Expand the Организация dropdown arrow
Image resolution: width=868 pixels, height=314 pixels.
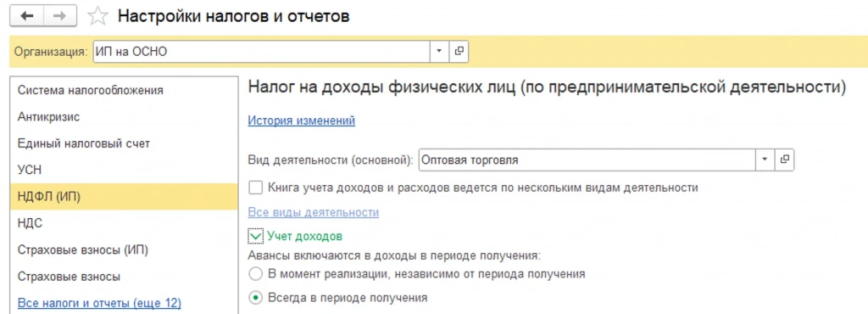[440, 52]
